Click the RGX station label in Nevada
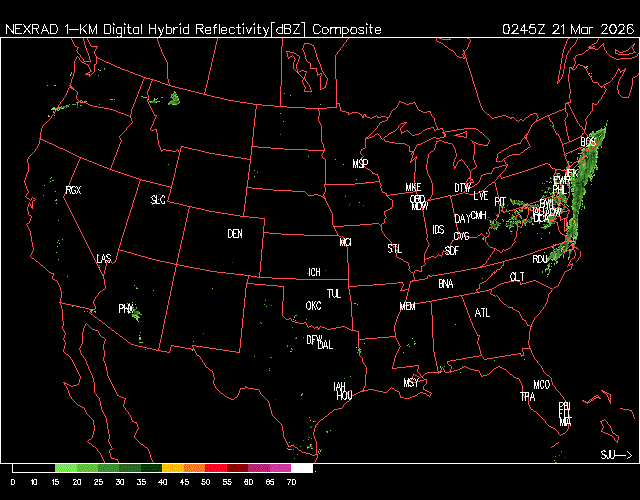640x500 pixels. [72, 190]
